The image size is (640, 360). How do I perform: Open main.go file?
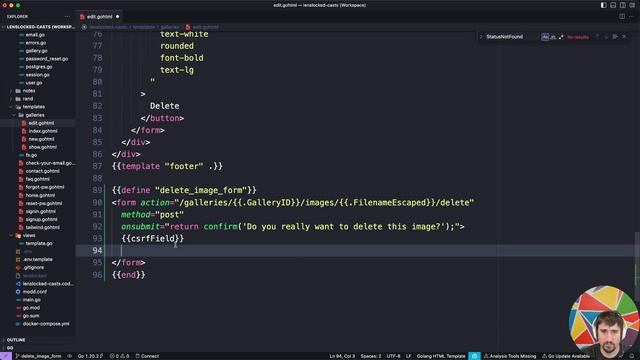click(x=31, y=300)
